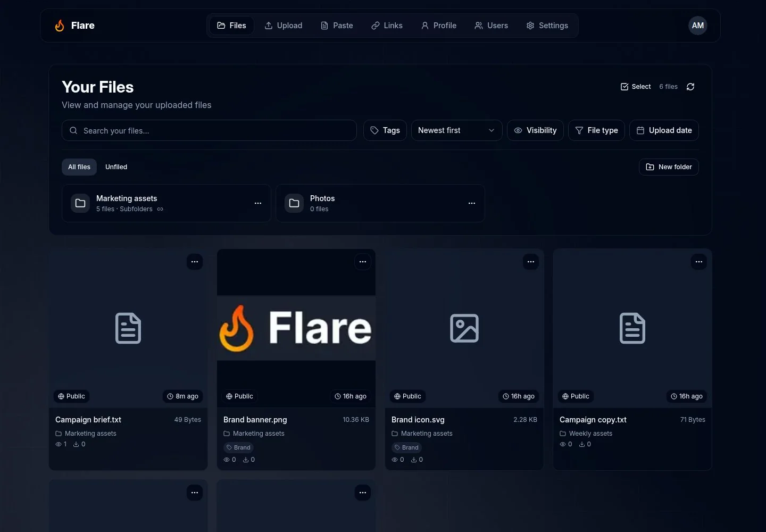Click the Brand icon.svg image placeholder icon
Screen dimensions: 766x532
tap(464, 328)
